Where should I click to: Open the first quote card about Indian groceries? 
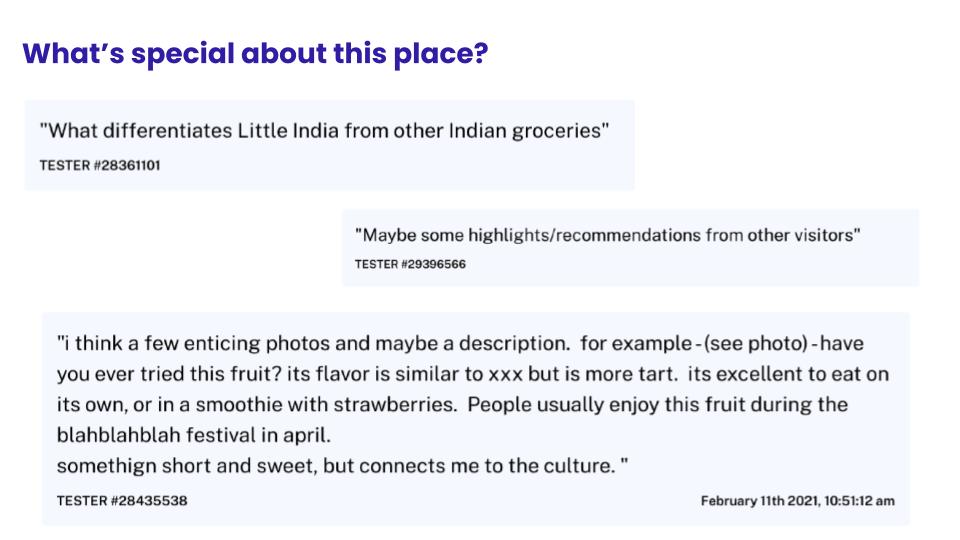(x=329, y=145)
